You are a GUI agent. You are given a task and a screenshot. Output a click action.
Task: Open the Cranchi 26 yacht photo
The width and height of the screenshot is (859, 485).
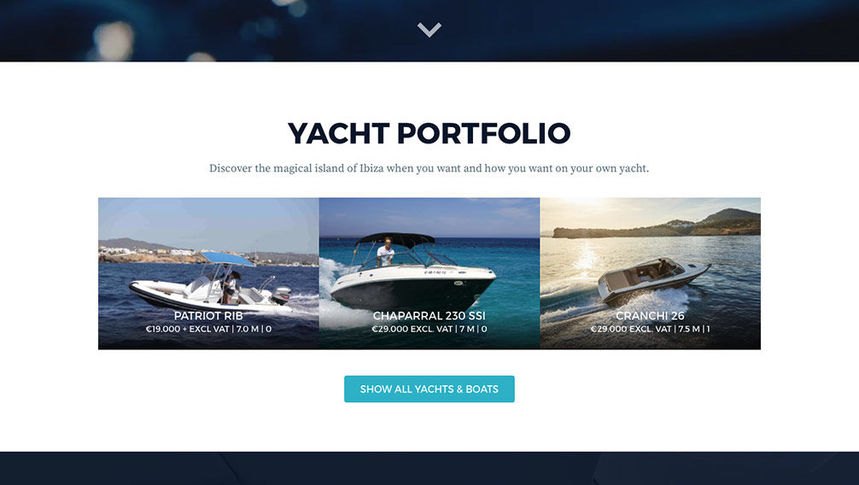650,273
